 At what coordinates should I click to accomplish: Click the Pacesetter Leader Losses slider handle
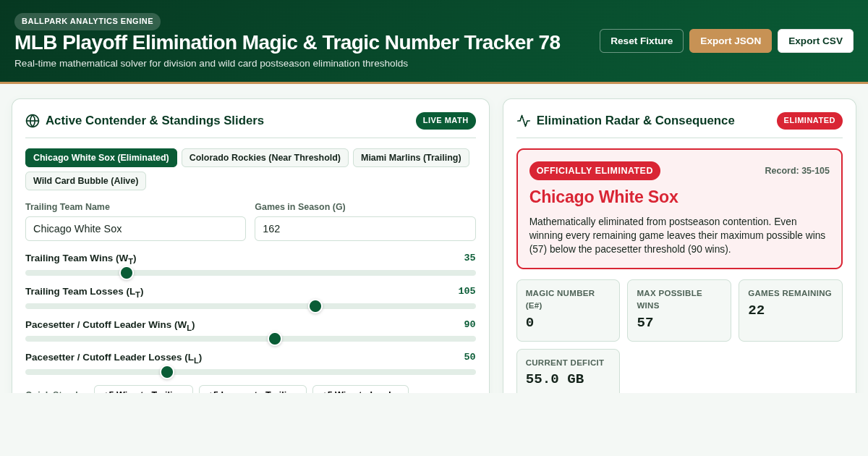[x=167, y=372]
